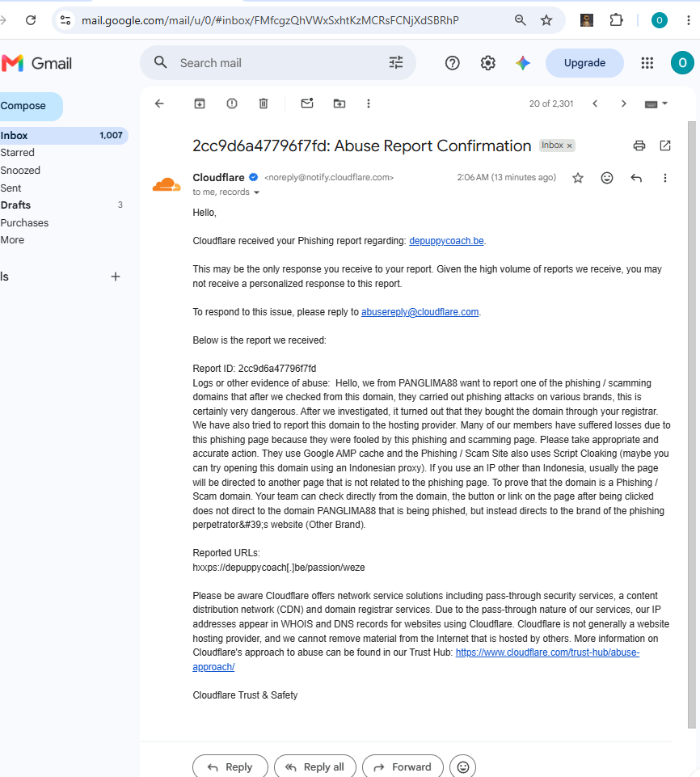Viewport: 700px width, 777px height.
Task: Show search options filter icon
Action: [396, 62]
